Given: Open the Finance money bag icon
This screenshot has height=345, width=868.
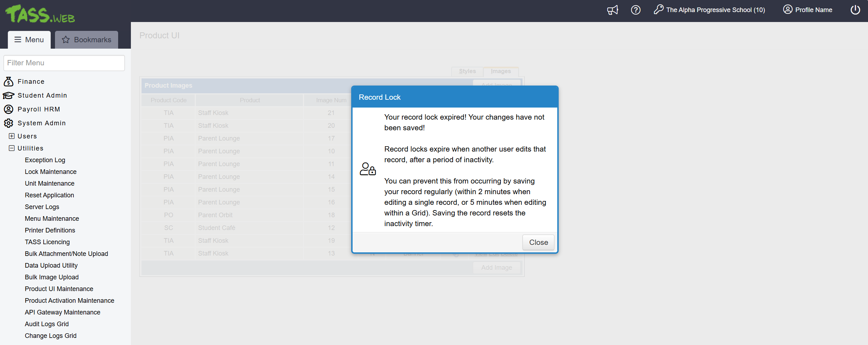Looking at the screenshot, I should (x=9, y=82).
